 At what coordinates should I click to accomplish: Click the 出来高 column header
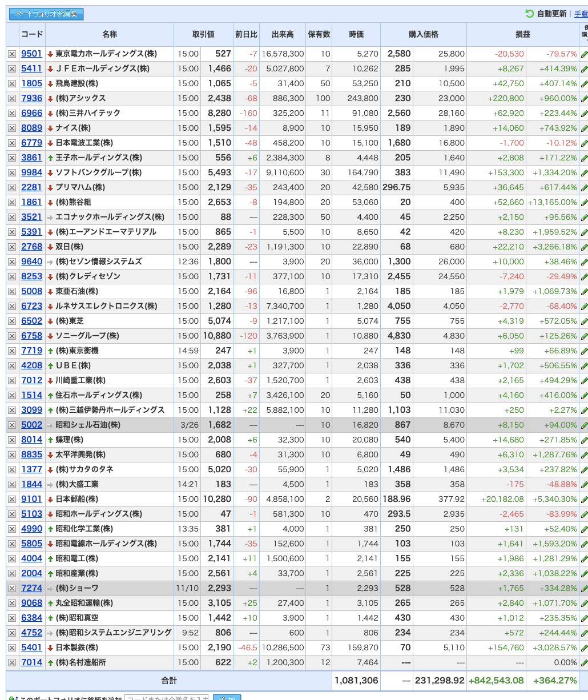283,34
